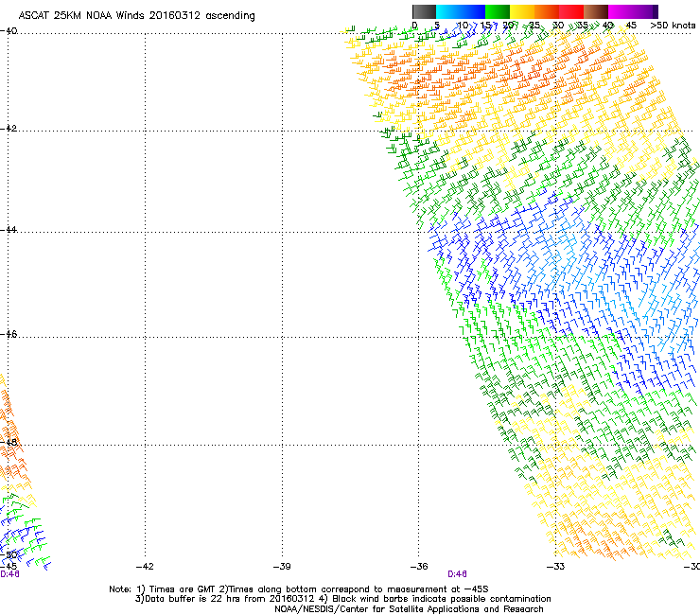
Task: Click the '-45' longitude axis label
Action: [x=9, y=567]
